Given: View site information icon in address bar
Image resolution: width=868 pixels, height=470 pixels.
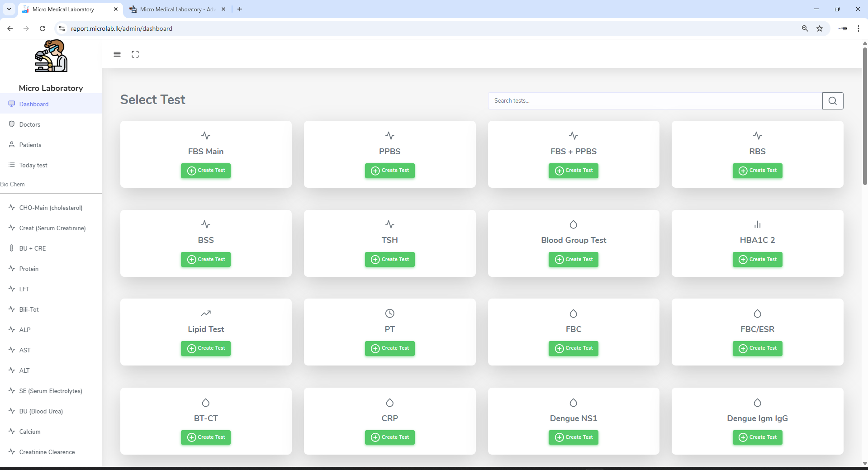Looking at the screenshot, I should point(62,28).
